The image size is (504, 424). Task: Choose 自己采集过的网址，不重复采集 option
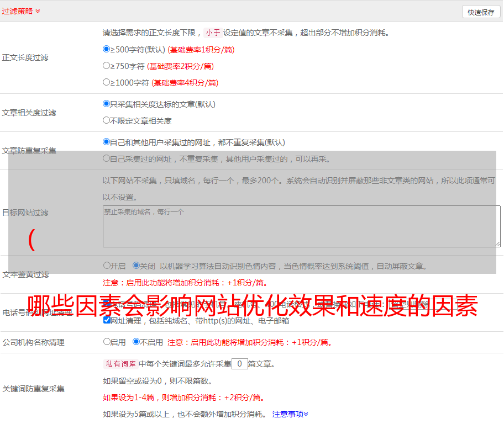[107, 158]
